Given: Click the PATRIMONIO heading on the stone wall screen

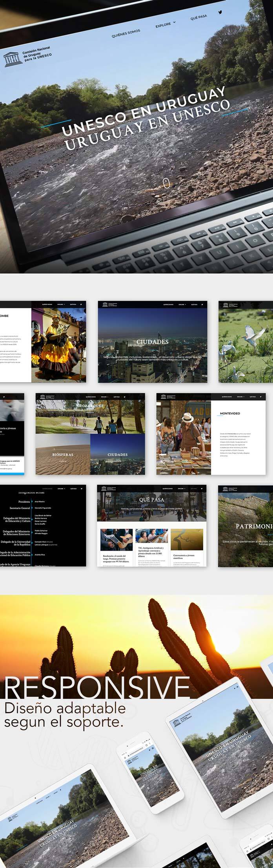Looking at the screenshot, I should [x=254, y=526].
